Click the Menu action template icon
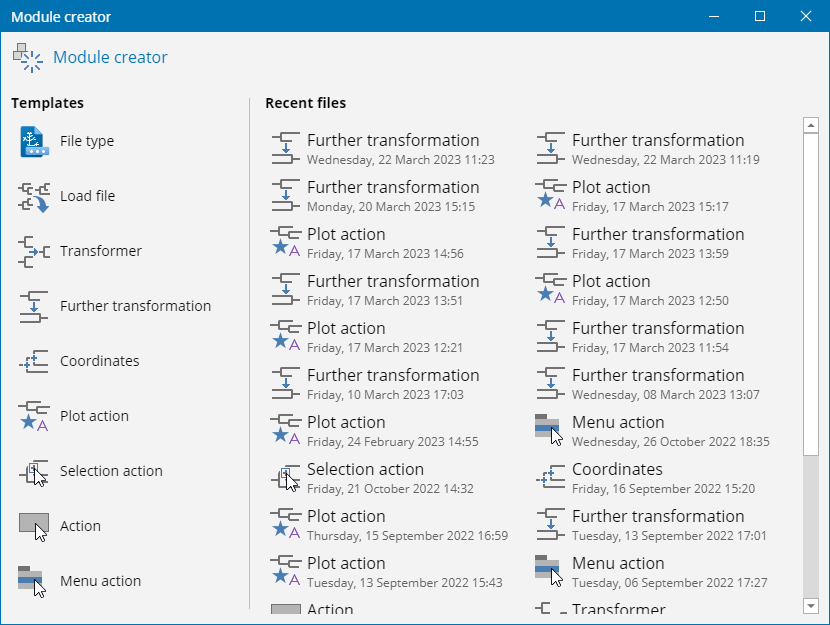The height and width of the screenshot is (625, 830). [34, 582]
